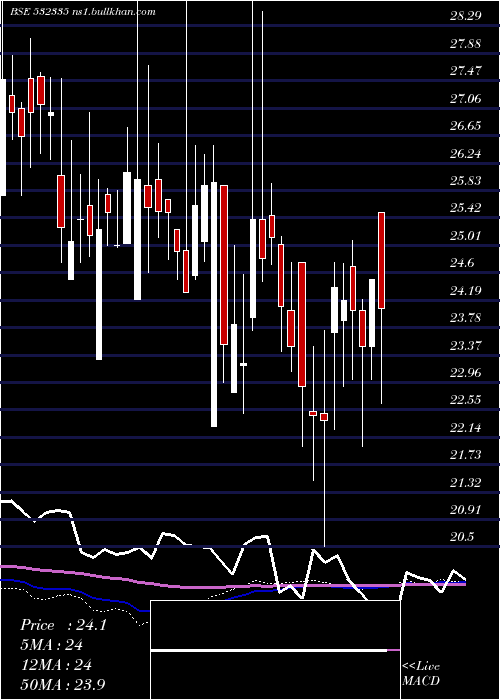This screenshot has width=500, height=700.
Task: Click the 27.88 price axis label
Action: tap(466, 44)
